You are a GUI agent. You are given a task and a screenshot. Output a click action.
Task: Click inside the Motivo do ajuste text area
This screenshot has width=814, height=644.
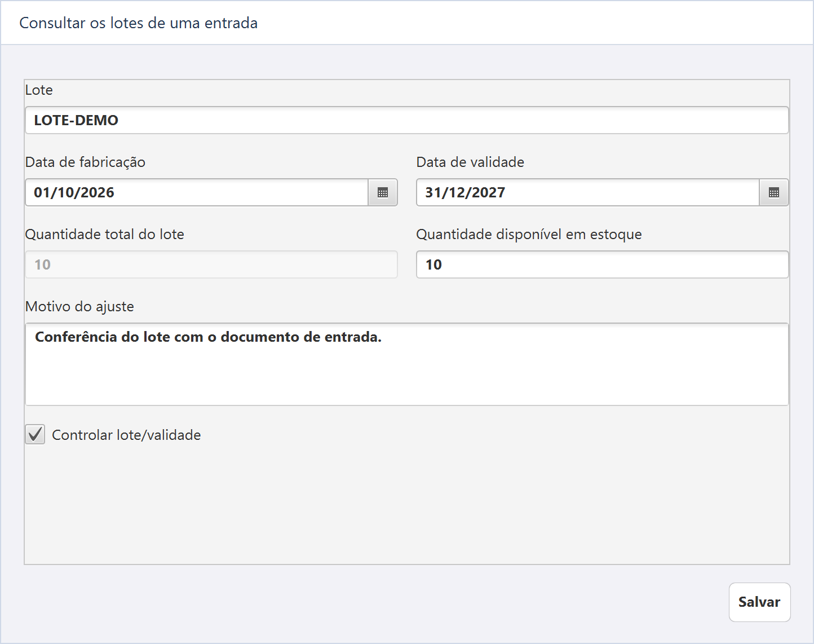(x=406, y=364)
